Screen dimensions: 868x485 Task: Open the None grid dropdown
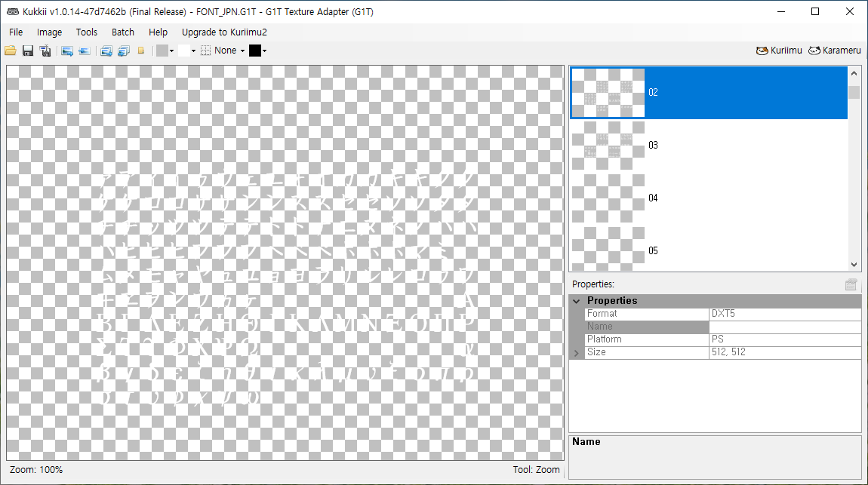point(229,51)
